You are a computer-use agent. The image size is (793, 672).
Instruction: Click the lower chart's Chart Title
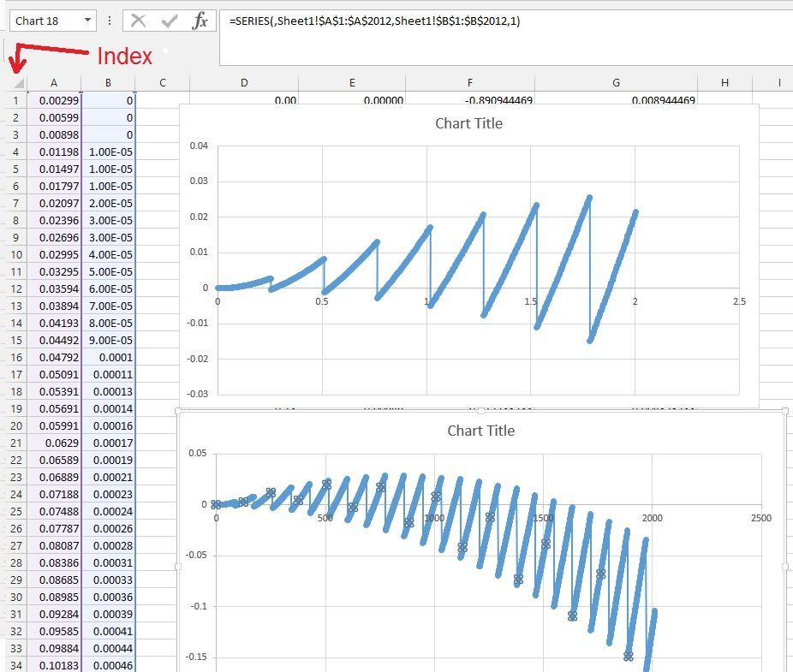click(x=481, y=431)
